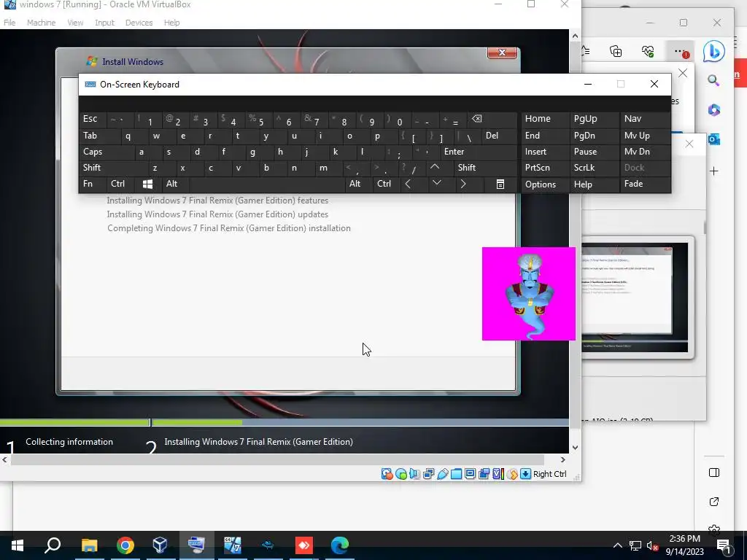Open VirtualBox Machine menu
Screen dimensions: 747x560
41,23
